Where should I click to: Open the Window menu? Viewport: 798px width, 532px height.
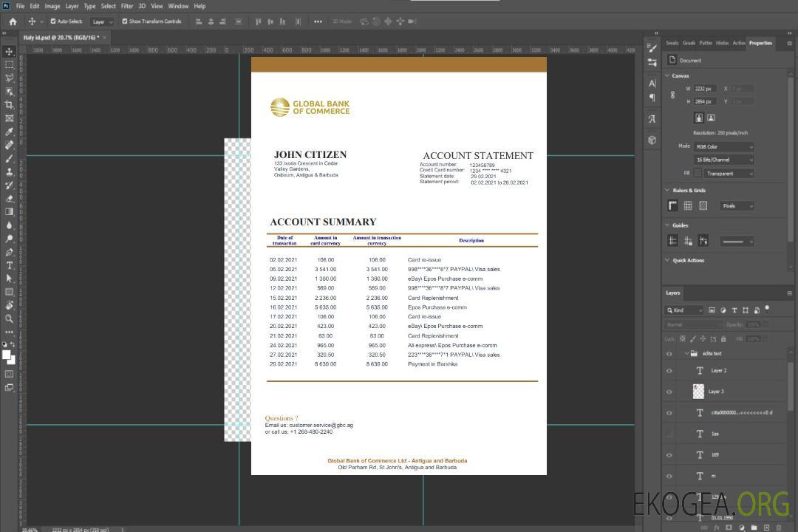(178, 6)
